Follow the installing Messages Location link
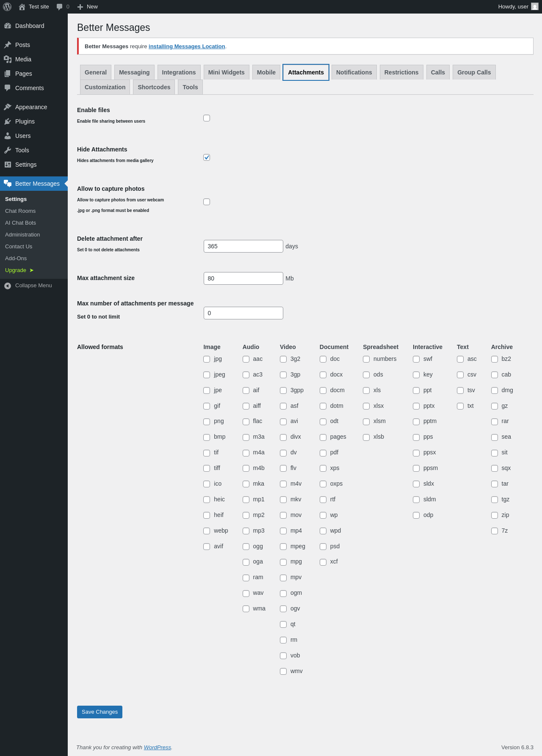 point(187,47)
